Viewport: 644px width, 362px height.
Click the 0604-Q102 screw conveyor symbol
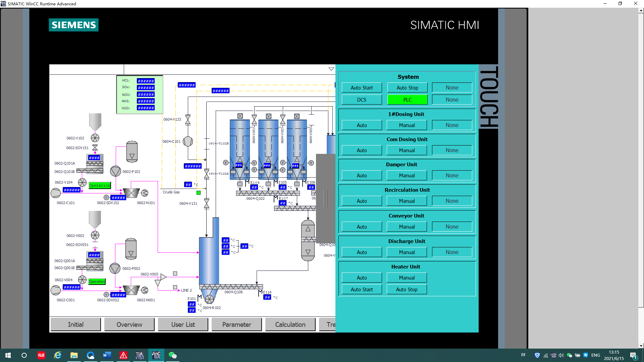coord(268,193)
